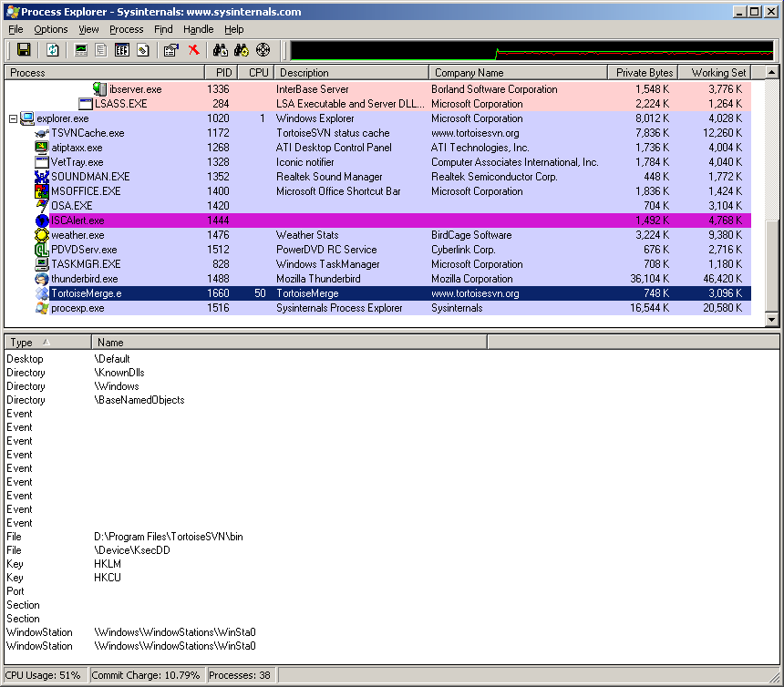Click the TortoiseMerge process icon
This screenshot has width=784, height=687.
(x=42, y=293)
